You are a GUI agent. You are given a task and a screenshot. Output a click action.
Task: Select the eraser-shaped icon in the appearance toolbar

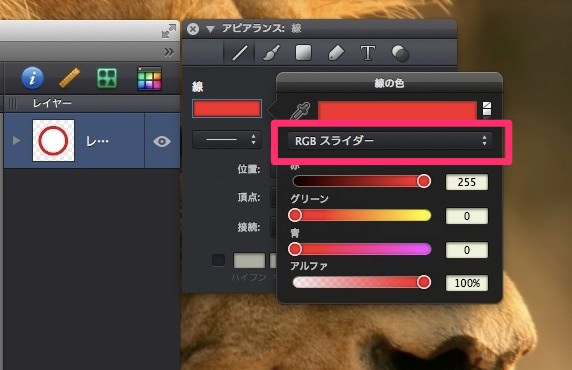click(336, 53)
